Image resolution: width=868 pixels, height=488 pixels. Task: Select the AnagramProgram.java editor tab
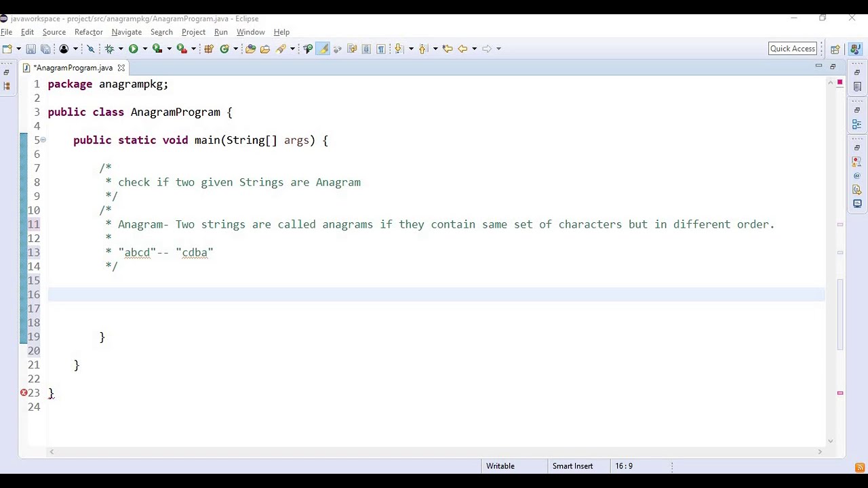[73, 68]
